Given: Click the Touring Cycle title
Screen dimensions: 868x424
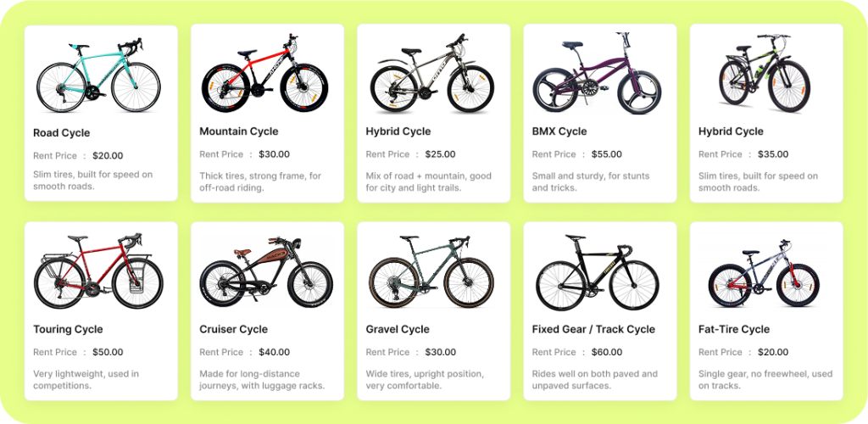Looking at the screenshot, I should tap(68, 329).
